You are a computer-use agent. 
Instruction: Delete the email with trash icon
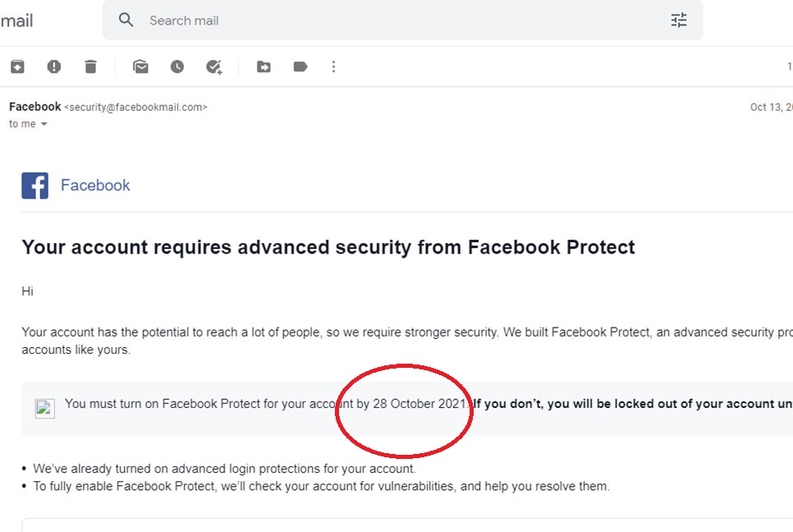pos(90,66)
